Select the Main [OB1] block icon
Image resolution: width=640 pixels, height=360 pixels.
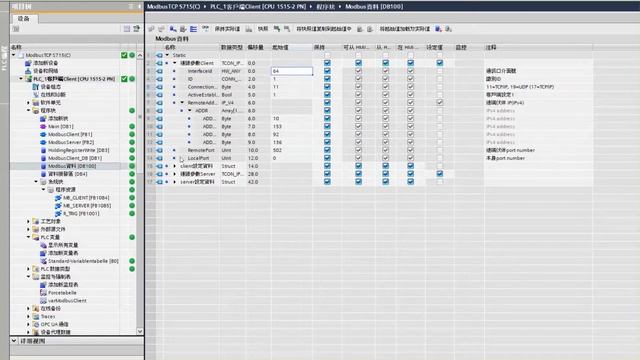pos(43,127)
